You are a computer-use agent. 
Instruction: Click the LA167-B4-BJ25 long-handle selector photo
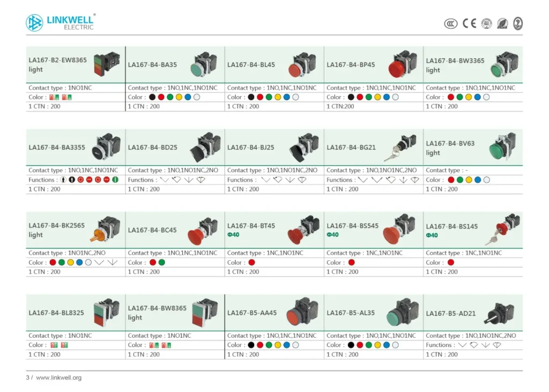click(304, 147)
